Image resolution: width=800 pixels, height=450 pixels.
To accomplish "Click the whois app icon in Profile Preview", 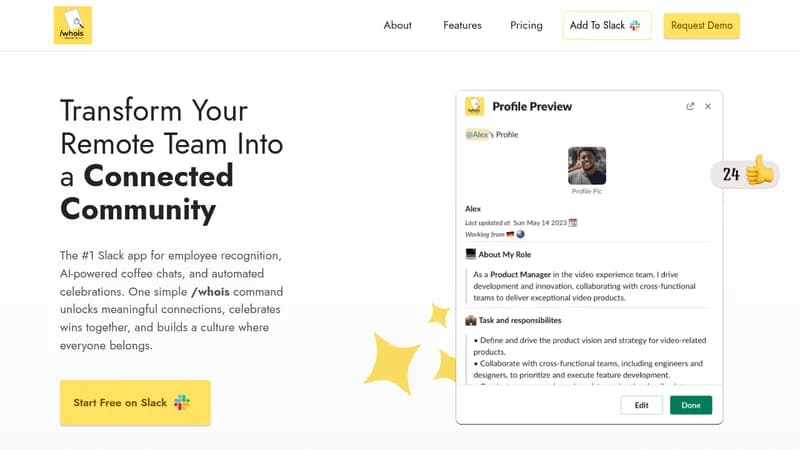I will (x=474, y=106).
